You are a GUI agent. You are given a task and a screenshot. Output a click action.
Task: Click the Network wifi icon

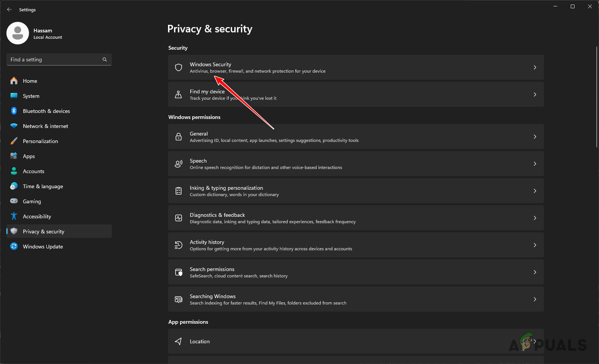pyautogui.click(x=14, y=126)
